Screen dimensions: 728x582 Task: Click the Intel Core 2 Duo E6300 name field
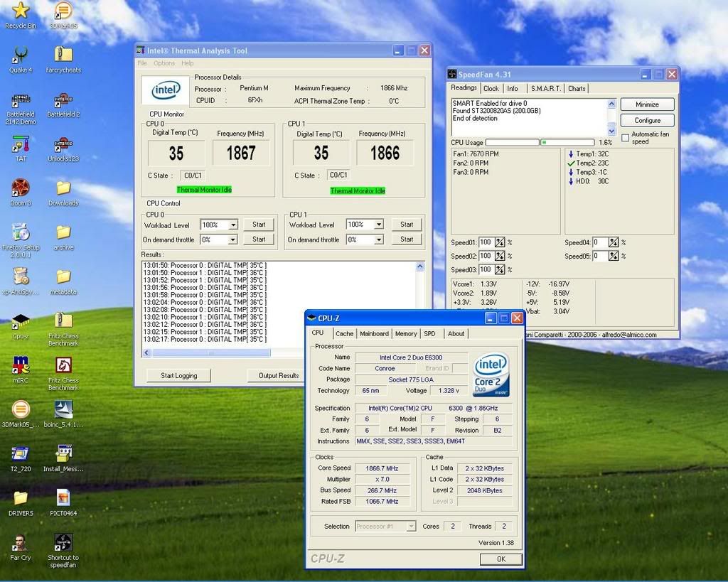coord(411,357)
